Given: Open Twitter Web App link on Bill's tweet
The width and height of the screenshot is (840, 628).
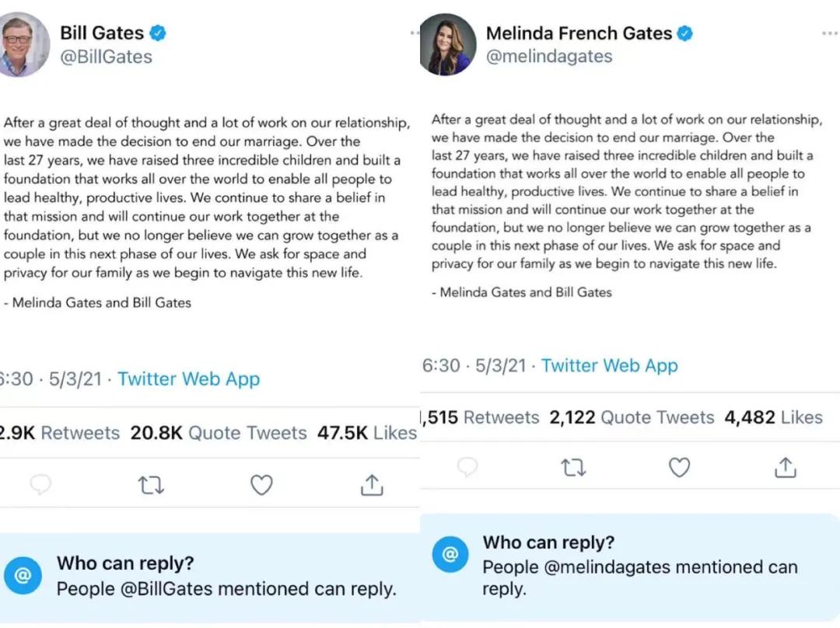Looking at the screenshot, I should pos(189,379).
